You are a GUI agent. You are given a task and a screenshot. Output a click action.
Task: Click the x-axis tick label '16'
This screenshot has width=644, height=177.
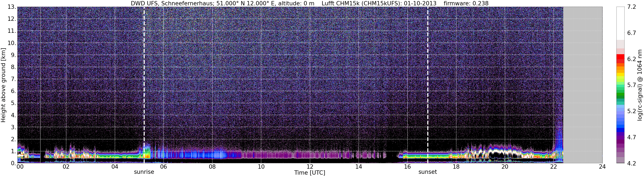click(x=407, y=167)
